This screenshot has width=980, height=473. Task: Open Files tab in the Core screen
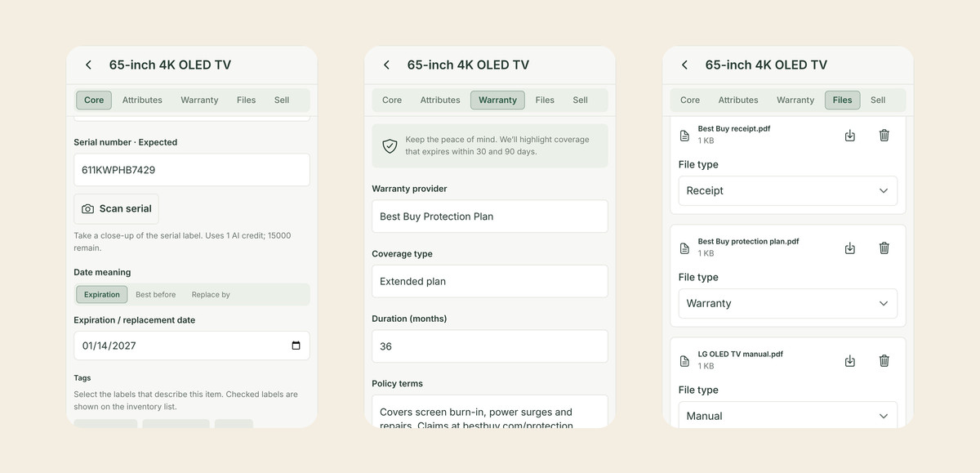pyautogui.click(x=246, y=100)
